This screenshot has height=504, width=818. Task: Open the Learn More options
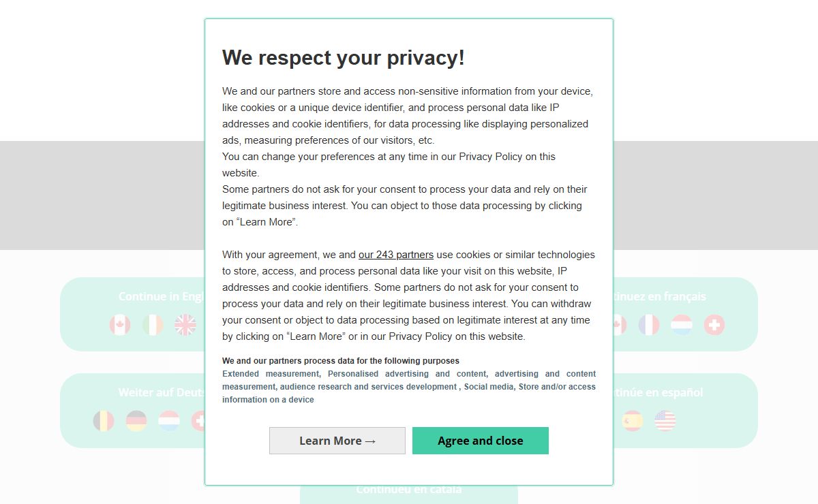(337, 441)
